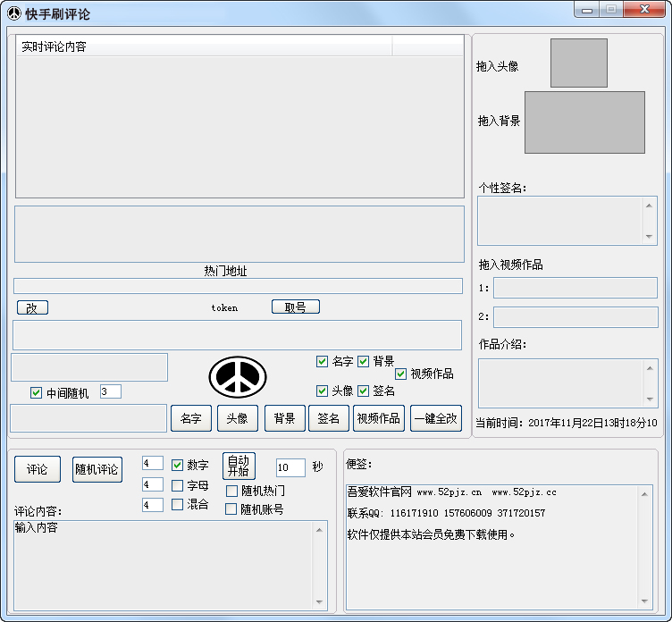
Task: Click the 签名 button
Action: point(329,418)
